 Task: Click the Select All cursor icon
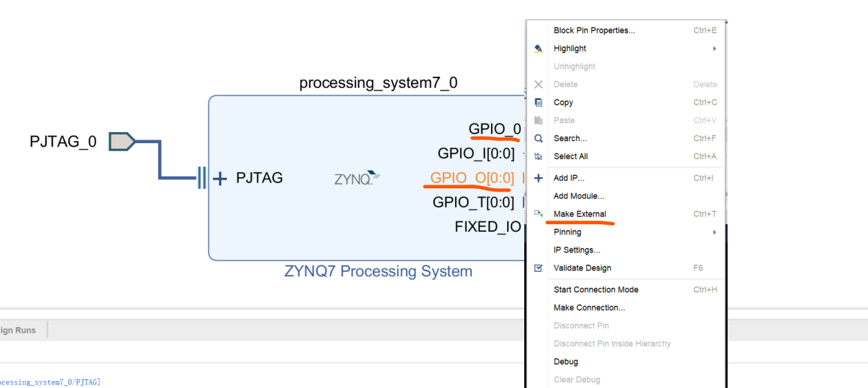539,156
